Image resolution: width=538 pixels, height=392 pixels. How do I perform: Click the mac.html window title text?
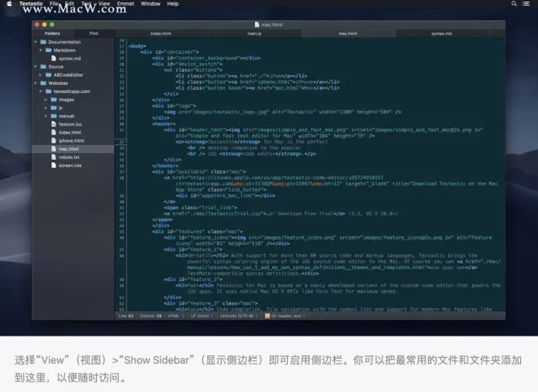pos(271,24)
